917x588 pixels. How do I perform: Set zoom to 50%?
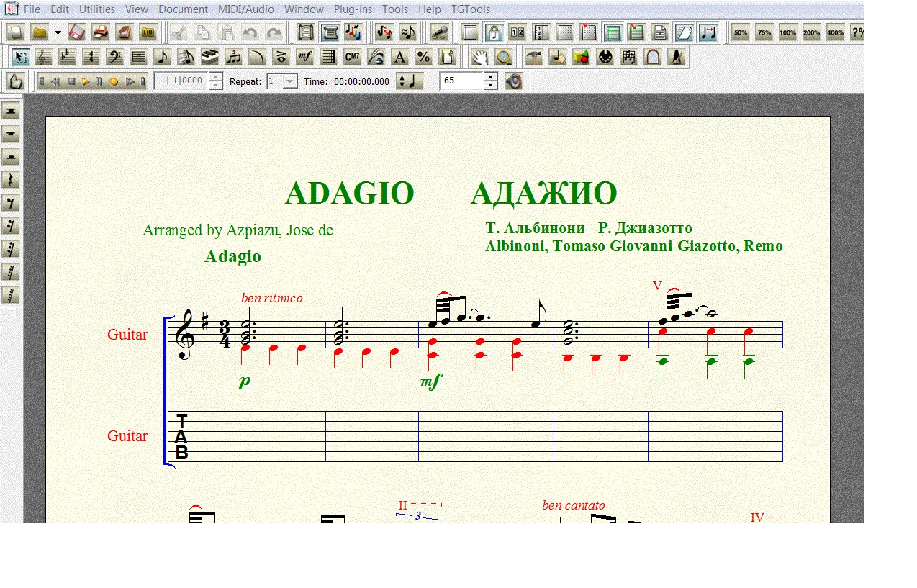(x=741, y=32)
